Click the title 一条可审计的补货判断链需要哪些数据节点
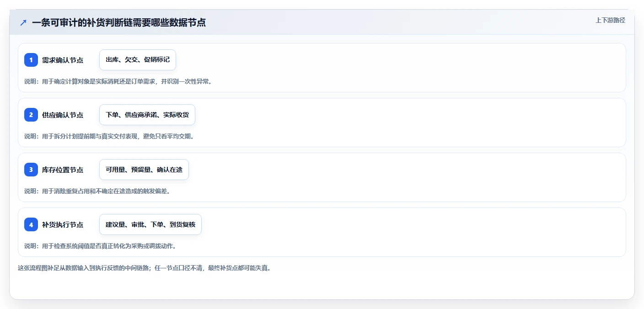This screenshot has height=309, width=644. (x=119, y=23)
